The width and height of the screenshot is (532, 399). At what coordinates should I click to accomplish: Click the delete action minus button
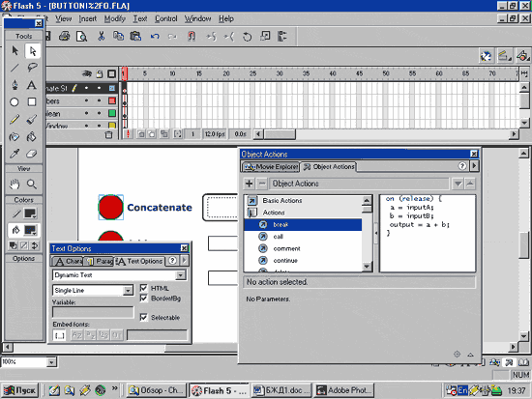262,184
